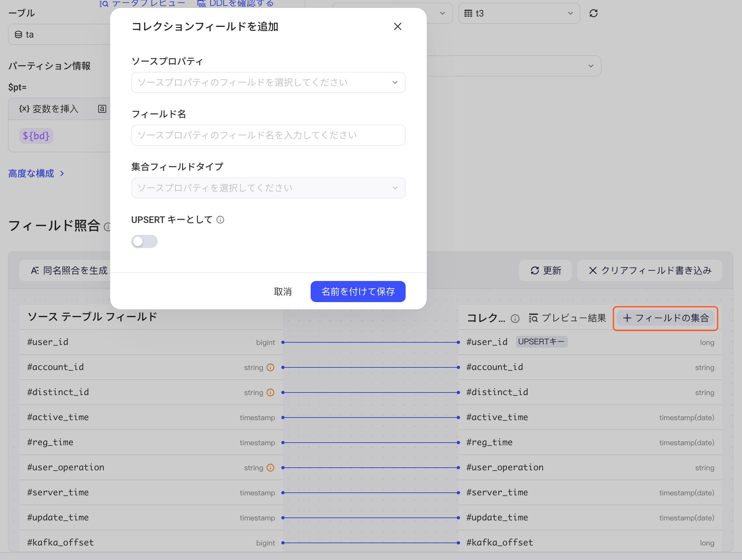Select collection field #update_time
Screen dimensions: 742x560
tap(590, 518)
